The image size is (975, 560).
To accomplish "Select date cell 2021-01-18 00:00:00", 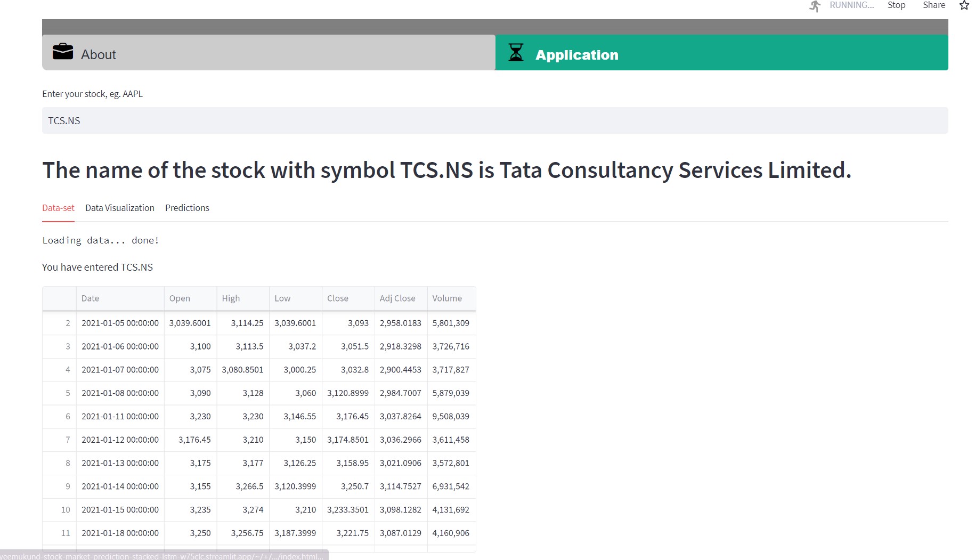I will click(x=120, y=533).
